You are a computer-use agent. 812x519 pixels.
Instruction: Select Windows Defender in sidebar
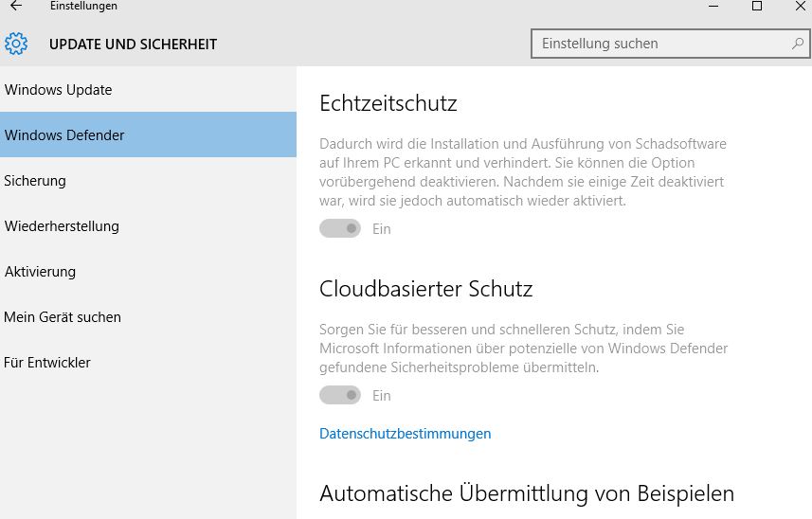click(148, 134)
